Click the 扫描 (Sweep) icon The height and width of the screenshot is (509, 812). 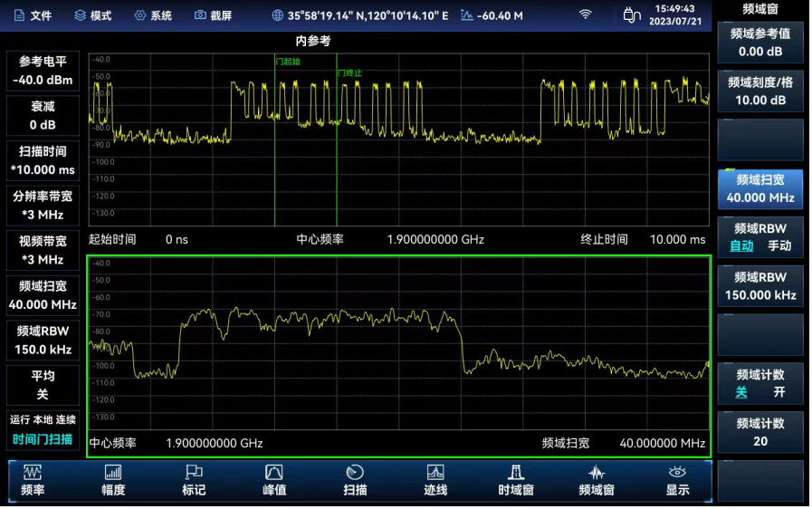pyautogui.click(x=355, y=480)
